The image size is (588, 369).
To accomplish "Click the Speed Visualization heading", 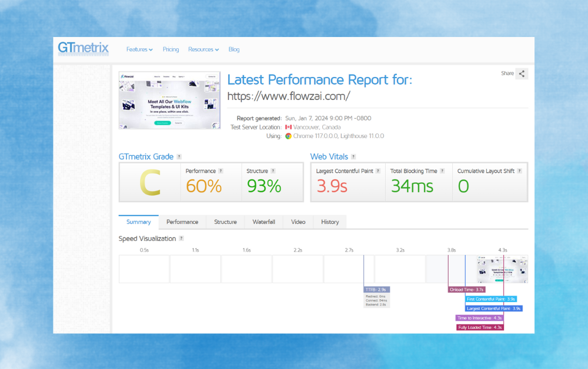I will (147, 239).
